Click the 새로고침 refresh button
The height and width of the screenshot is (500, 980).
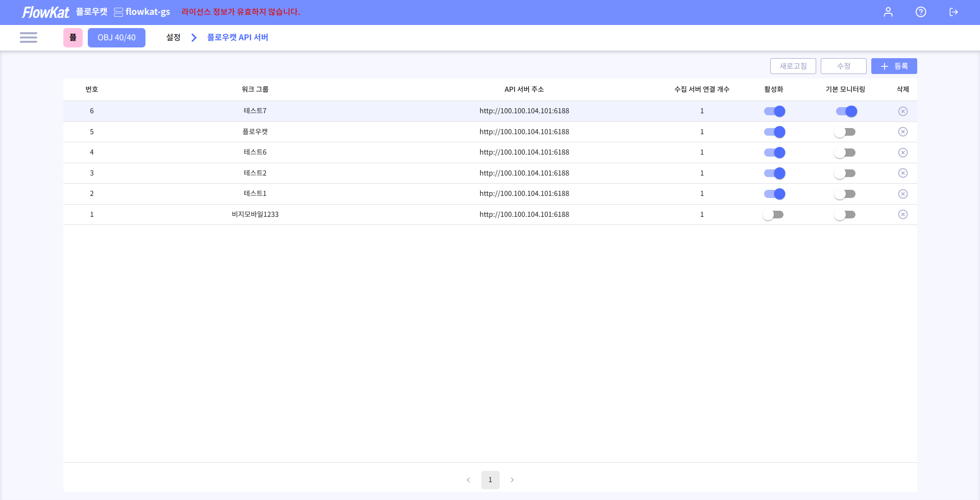click(793, 66)
